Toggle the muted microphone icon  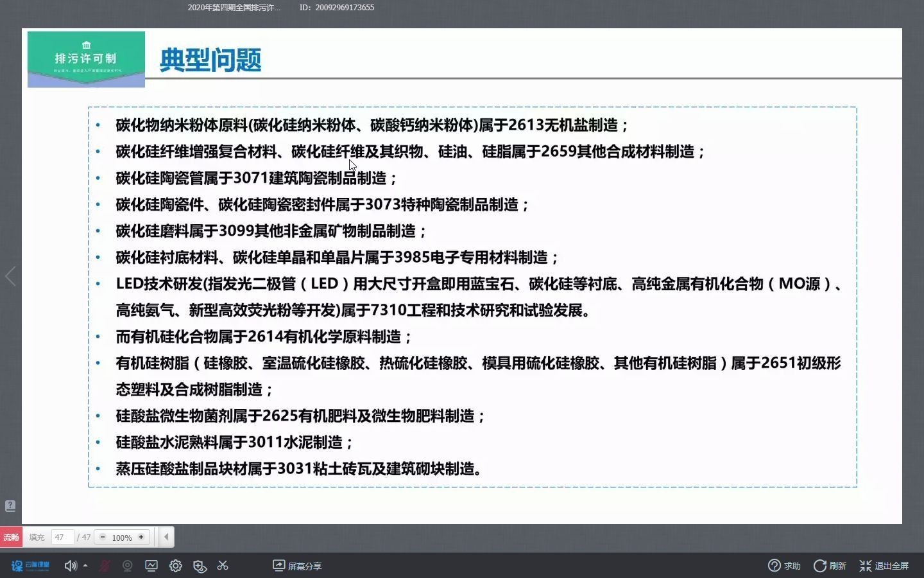click(104, 566)
